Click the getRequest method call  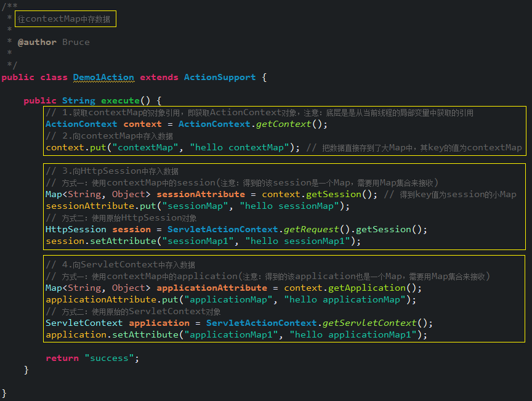click(311, 230)
